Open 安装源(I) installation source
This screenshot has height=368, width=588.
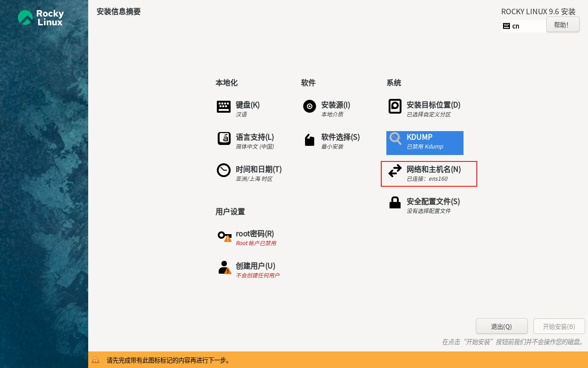click(x=336, y=105)
